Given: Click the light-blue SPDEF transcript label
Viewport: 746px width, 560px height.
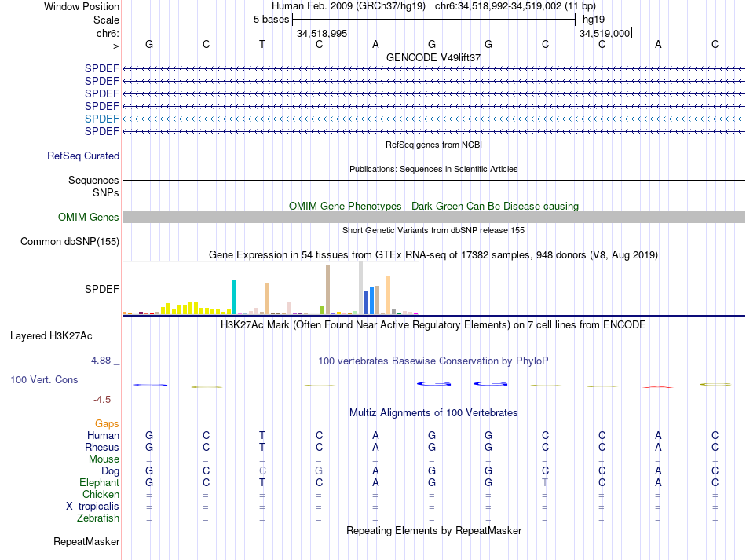Looking at the screenshot, I should click(x=102, y=119).
